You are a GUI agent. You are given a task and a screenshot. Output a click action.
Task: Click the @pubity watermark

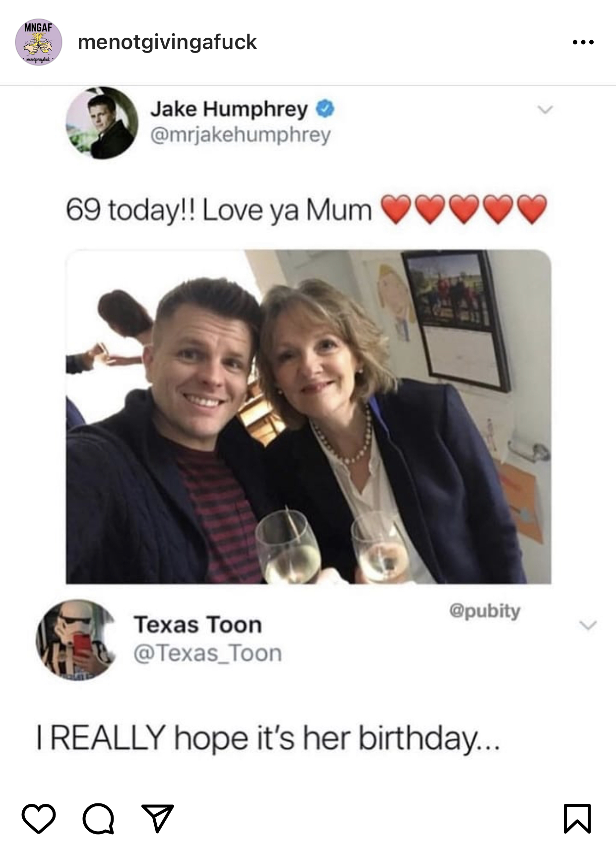484,610
